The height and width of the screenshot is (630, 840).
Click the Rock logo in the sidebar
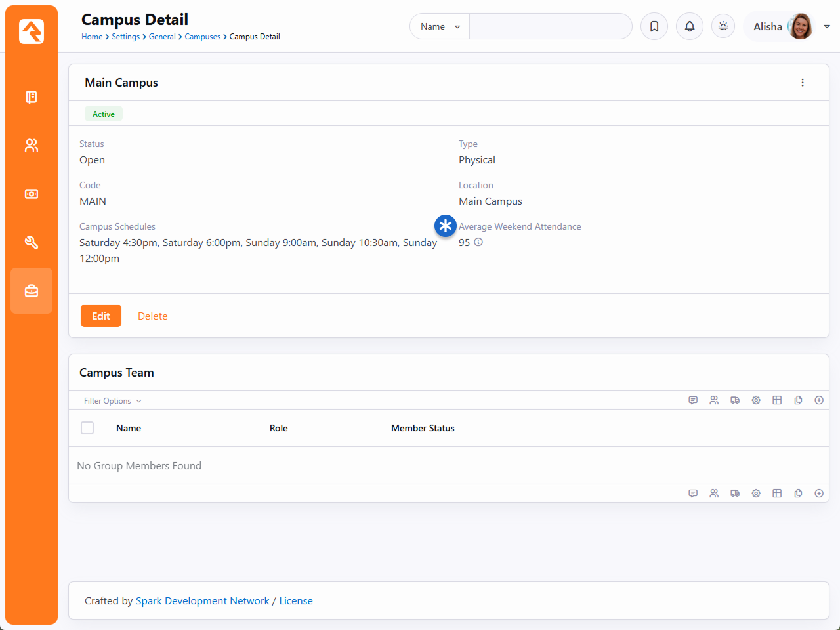31,31
